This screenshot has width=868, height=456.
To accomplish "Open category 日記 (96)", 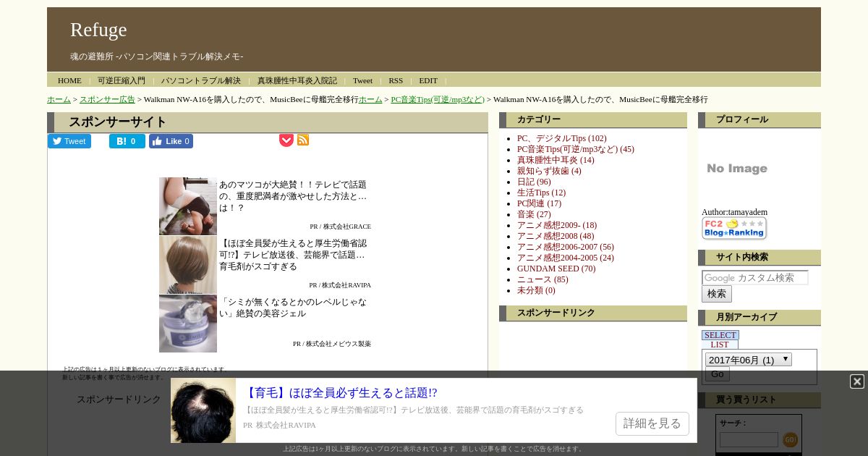I will pos(534,182).
